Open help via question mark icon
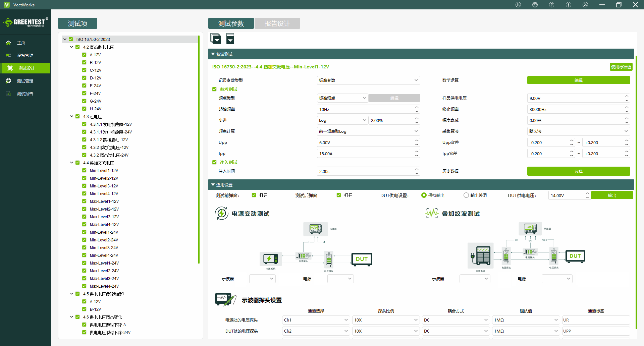Screen dimensions: 644x346 [x=551, y=5]
